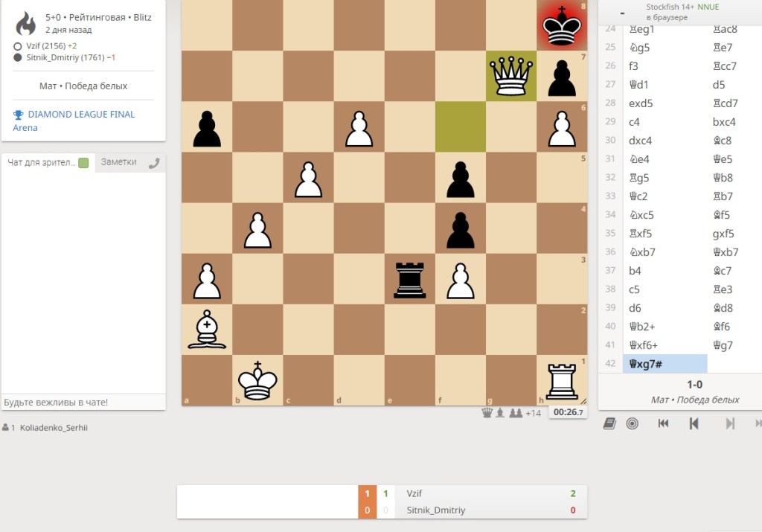
Task: Open the practice with computer target icon
Action: click(x=632, y=423)
